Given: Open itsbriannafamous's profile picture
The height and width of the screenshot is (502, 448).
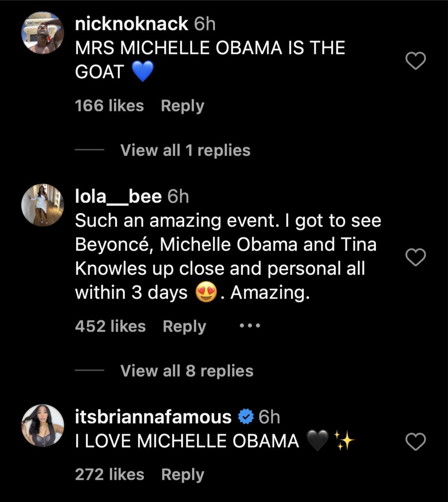Looking at the screenshot, I should point(43,425).
